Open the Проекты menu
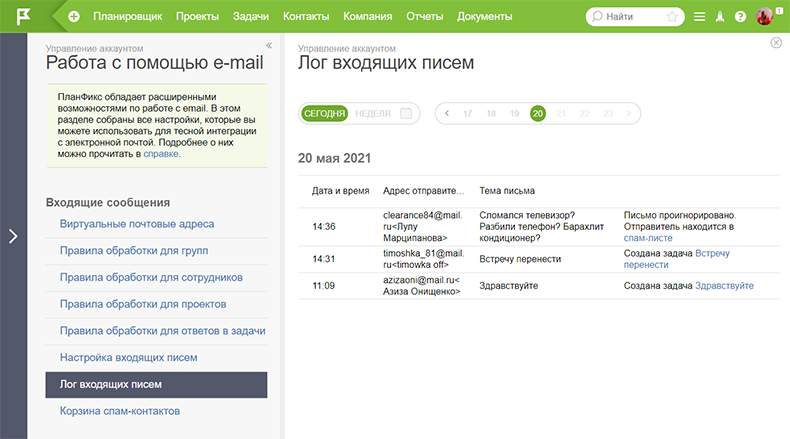 pos(198,17)
